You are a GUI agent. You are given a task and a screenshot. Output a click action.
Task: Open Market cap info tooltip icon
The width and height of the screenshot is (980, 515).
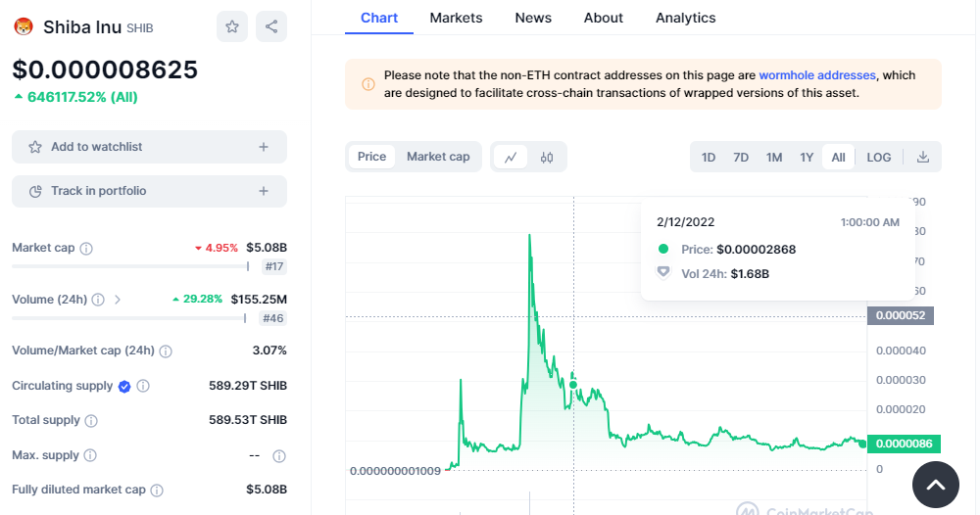point(86,249)
